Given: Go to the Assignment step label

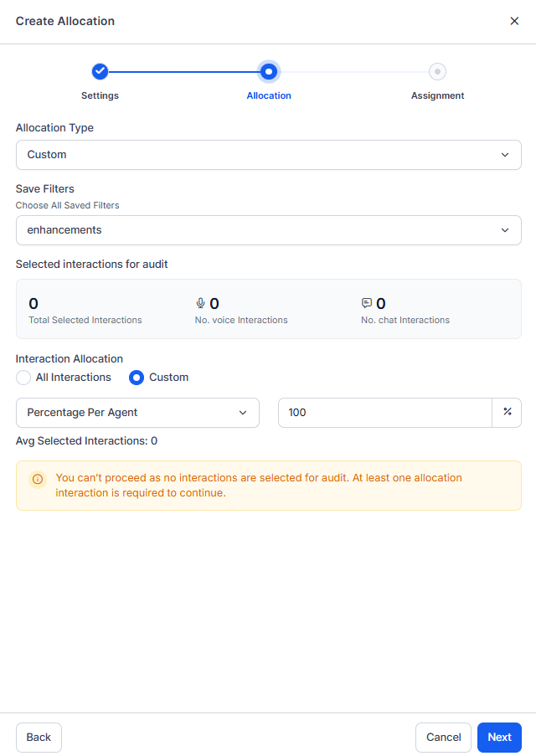Looking at the screenshot, I should click(437, 95).
